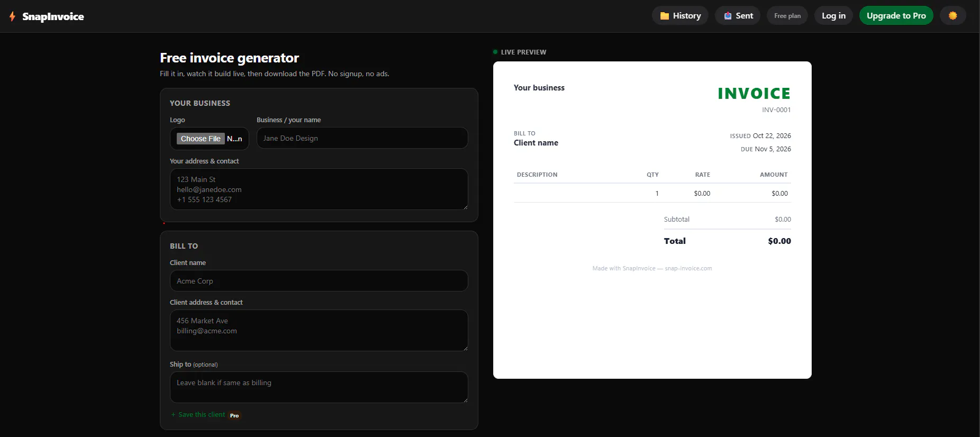
Task: Click the Client address & contact textarea
Action: [x=319, y=331]
